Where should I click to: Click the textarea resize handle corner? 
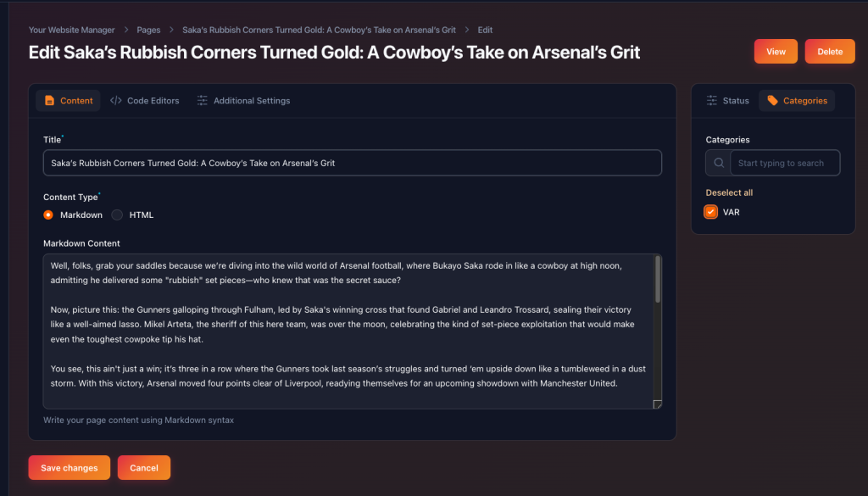click(657, 404)
